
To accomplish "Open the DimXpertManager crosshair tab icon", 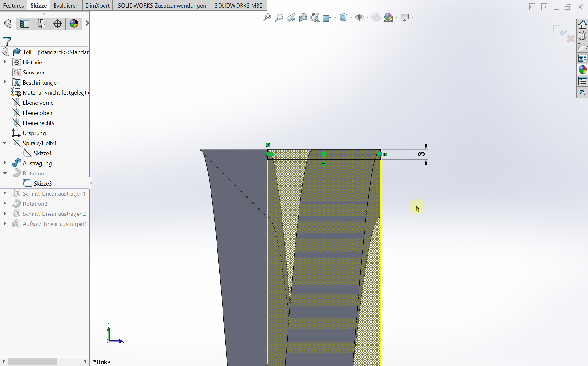I will [57, 24].
